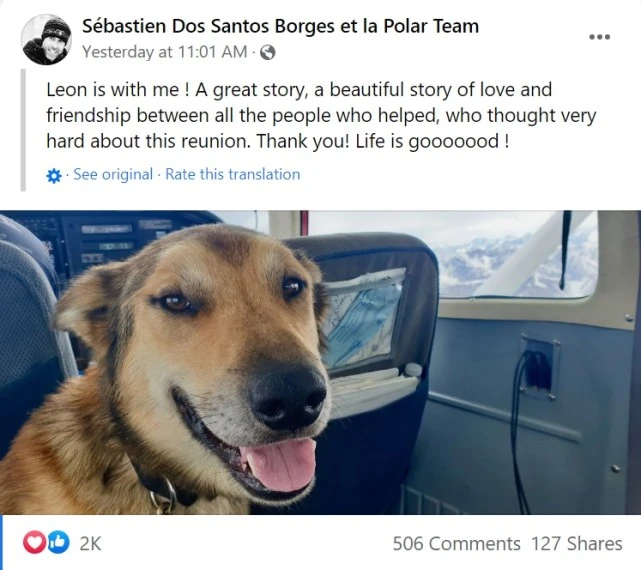Open the three-dot post options menu
The height and width of the screenshot is (570, 641).
599,37
